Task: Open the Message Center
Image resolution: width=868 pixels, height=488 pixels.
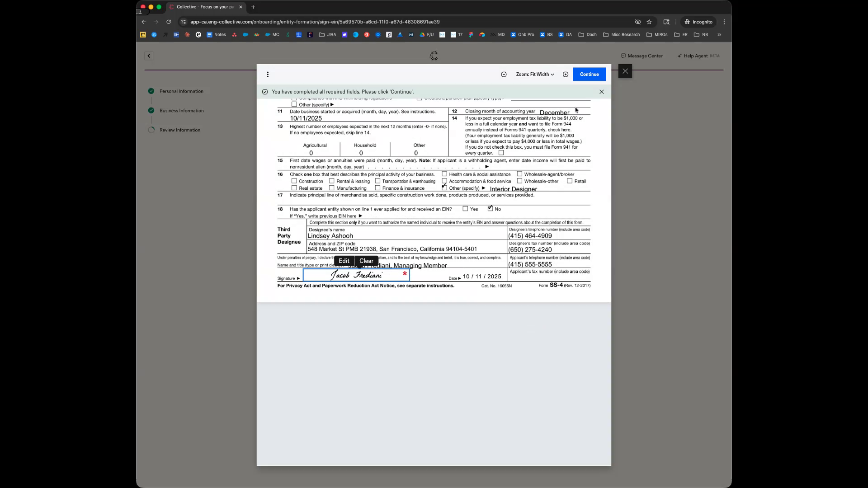Action: pos(642,56)
